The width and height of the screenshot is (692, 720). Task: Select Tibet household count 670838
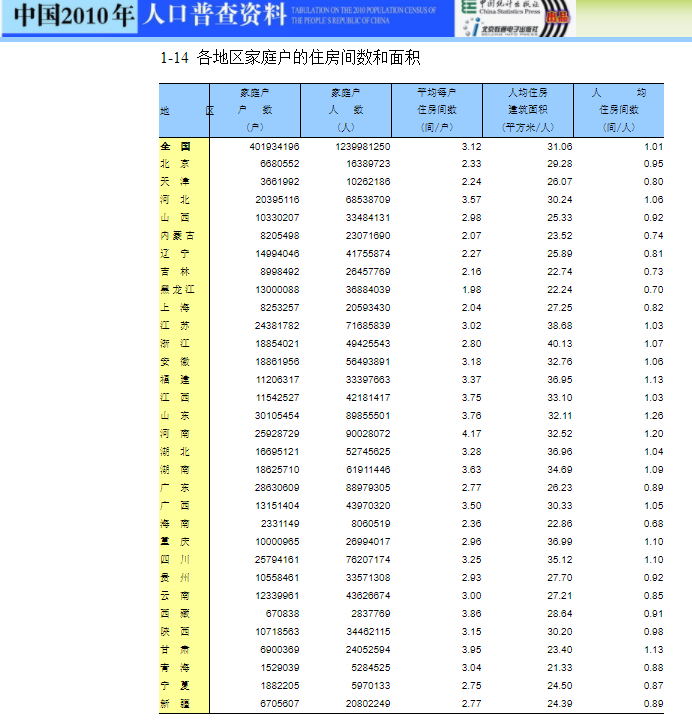(x=282, y=613)
